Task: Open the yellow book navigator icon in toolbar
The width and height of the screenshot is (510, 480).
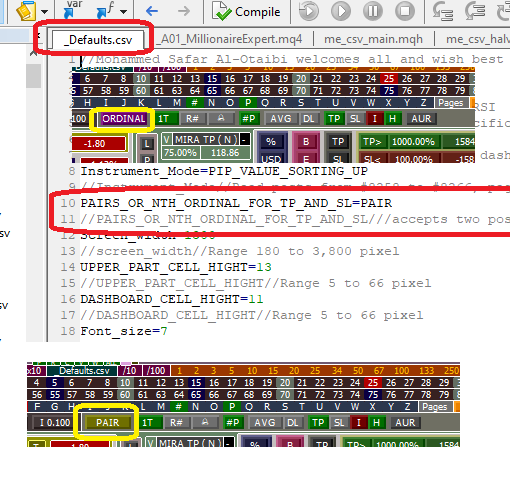Action: coord(26,11)
